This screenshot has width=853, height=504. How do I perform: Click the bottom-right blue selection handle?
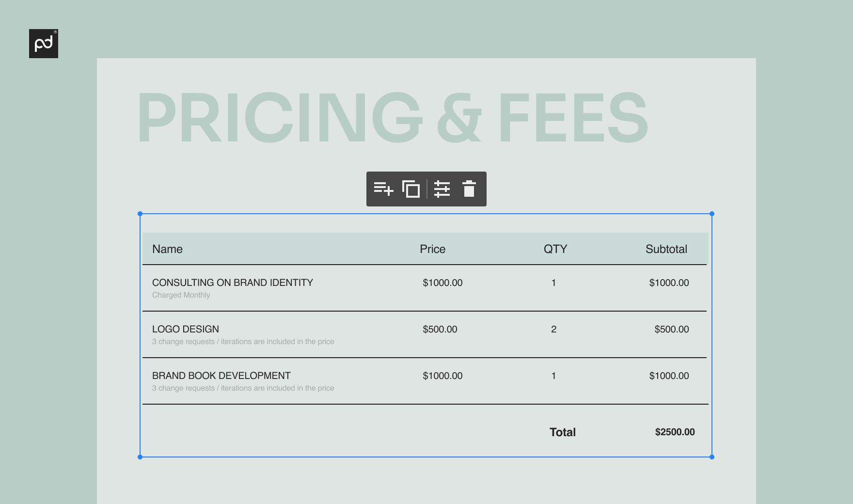pyautogui.click(x=711, y=456)
